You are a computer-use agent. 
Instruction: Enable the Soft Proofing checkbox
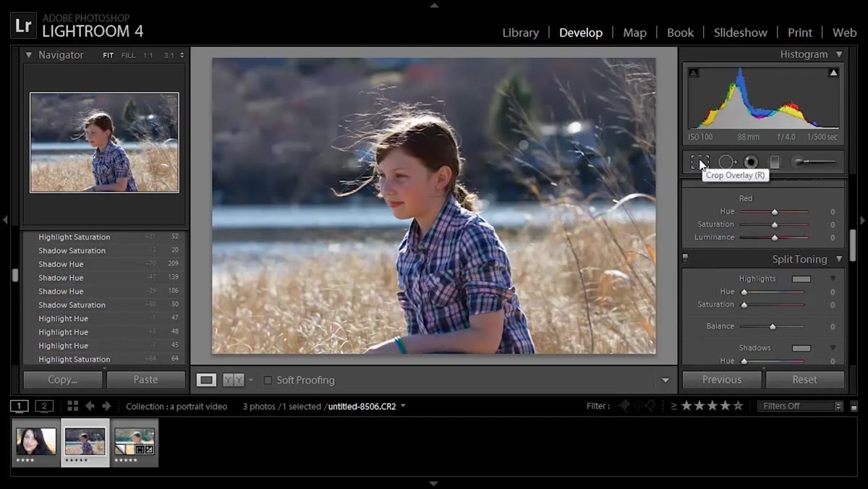pos(268,380)
